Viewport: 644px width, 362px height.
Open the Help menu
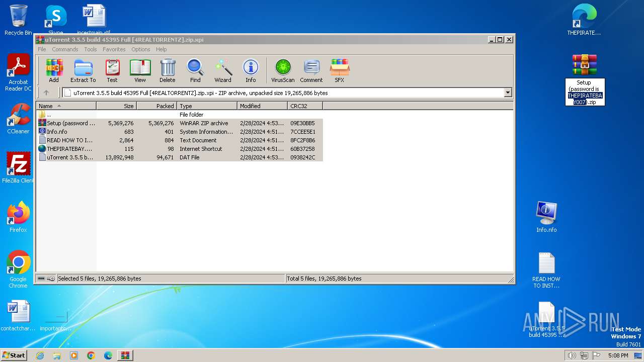161,49
